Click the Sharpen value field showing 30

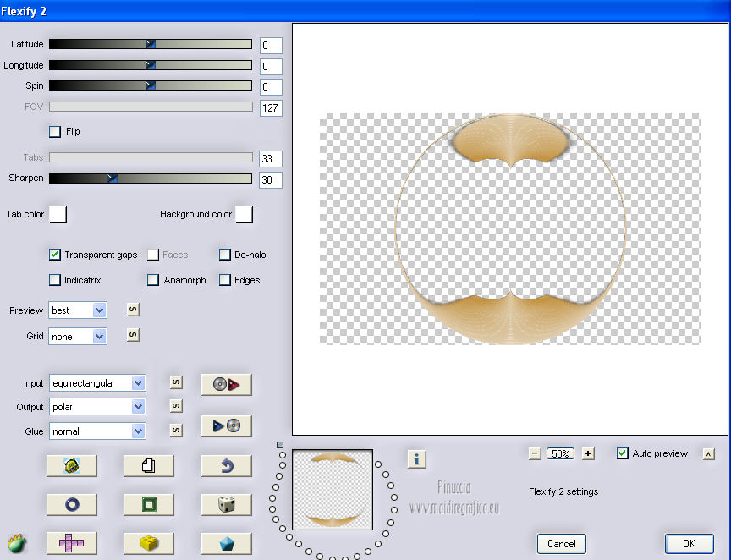point(271,180)
